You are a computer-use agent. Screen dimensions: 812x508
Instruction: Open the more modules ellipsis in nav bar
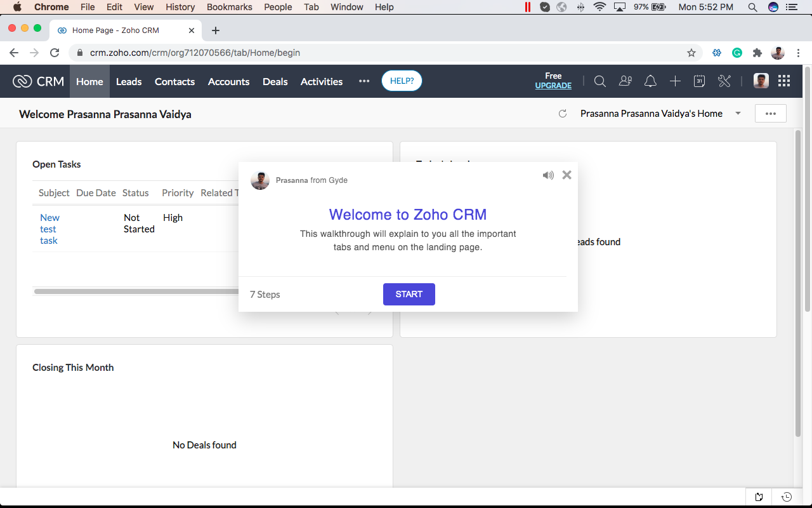[364, 81]
